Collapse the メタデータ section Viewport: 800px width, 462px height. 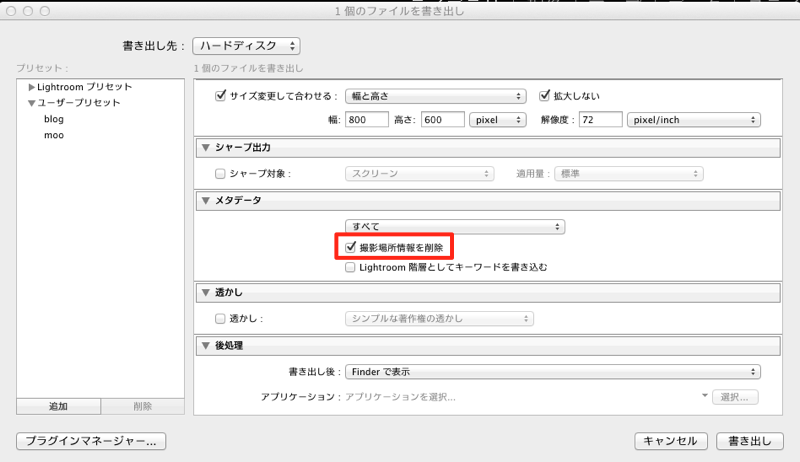206,201
